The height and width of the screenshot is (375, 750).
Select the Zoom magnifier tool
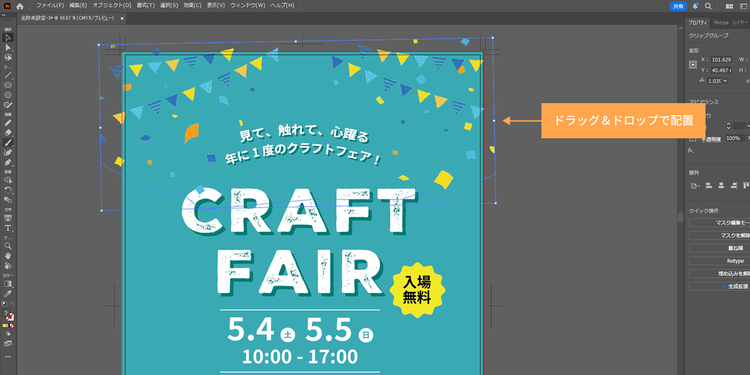coord(8,245)
